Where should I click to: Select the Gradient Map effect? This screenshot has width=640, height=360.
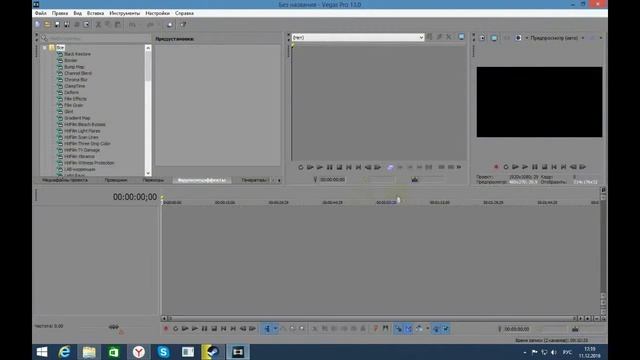(x=77, y=118)
